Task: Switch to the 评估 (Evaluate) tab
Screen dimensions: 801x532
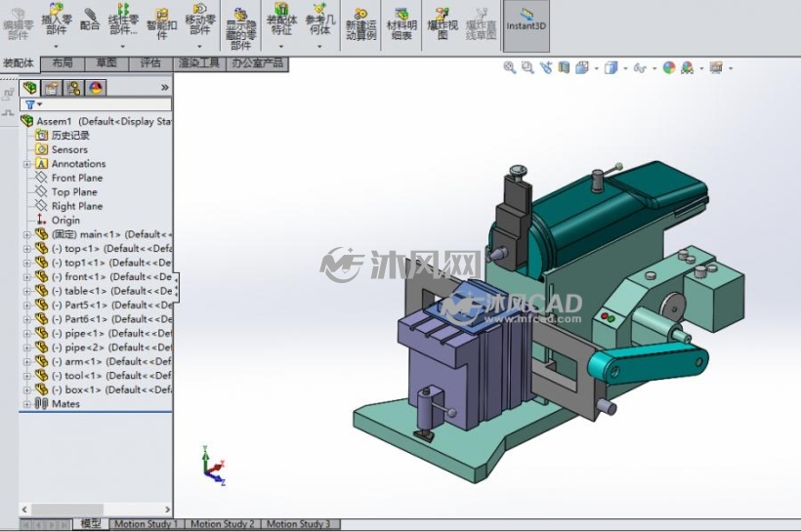Action: point(150,63)
